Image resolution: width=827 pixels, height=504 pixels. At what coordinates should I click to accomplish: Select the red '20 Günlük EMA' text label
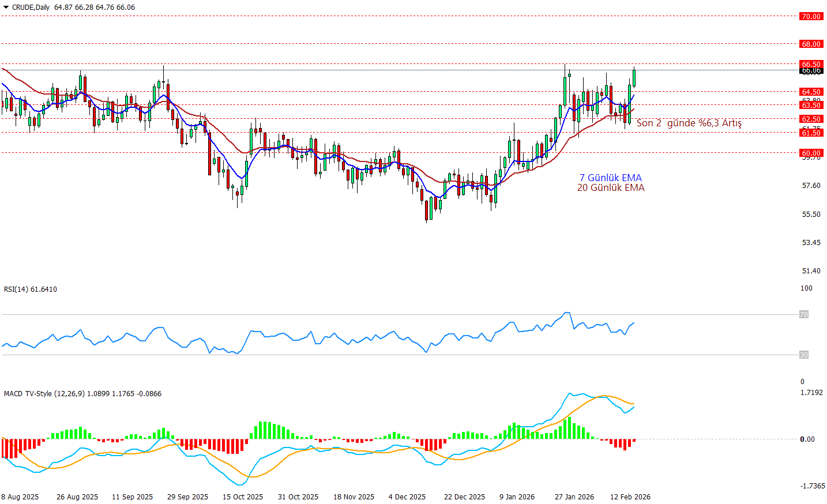click(x=610, y=188)
